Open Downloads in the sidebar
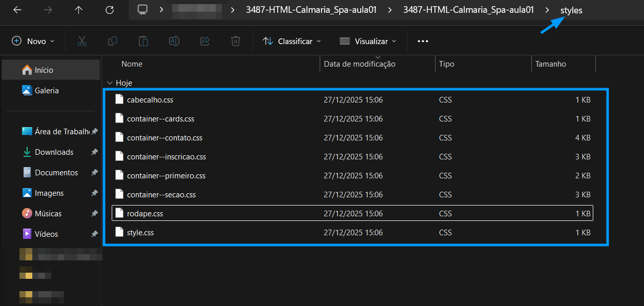 tap(54, 152)
